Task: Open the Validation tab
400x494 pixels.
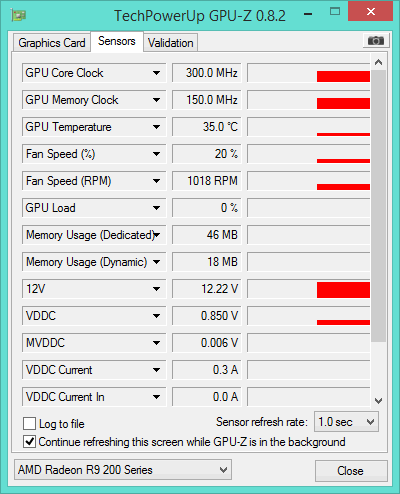Action: tap(171, 43)
